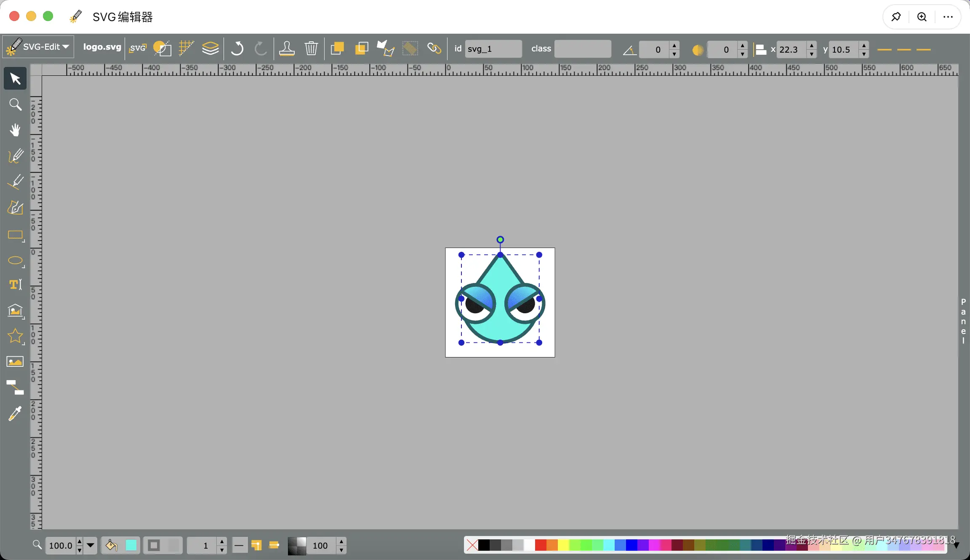Open the three-dots more menu
This screenshot has height=560, width=970.
point(948,17)
